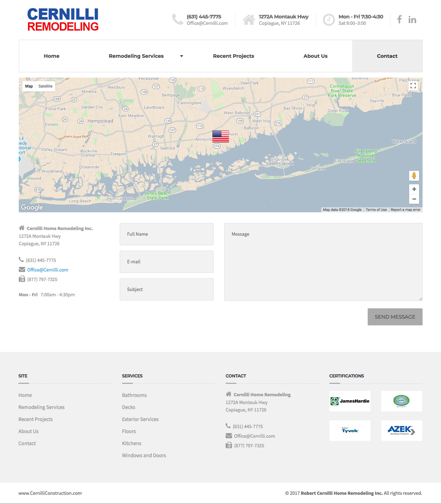
Task: Zoom in on the map
Action: (414, 189)
